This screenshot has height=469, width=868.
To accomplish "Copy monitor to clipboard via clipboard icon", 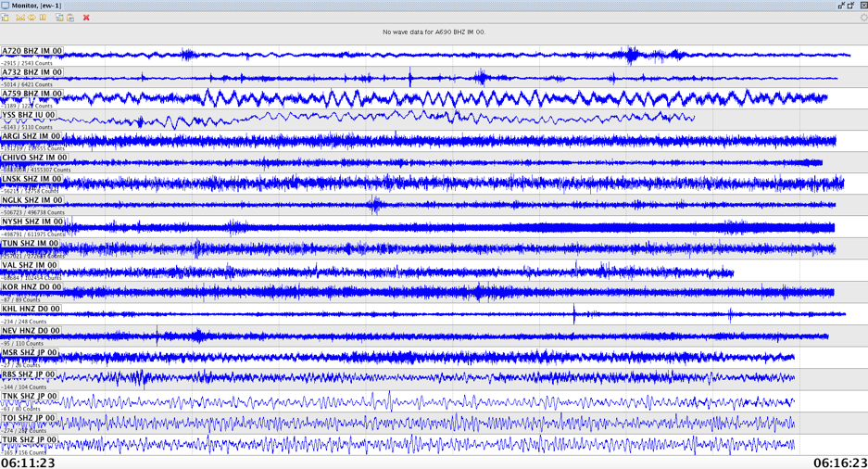I will click(70, 18).
